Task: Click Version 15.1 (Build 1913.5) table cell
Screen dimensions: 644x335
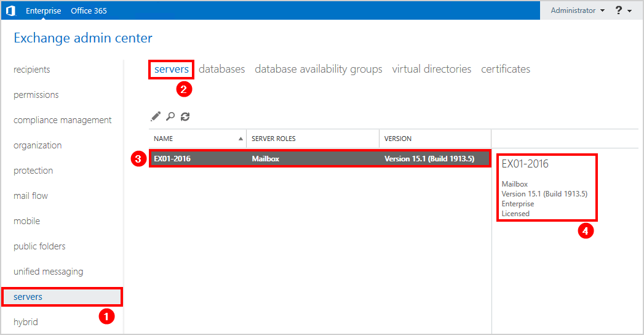Action: (x=429, y=159)
